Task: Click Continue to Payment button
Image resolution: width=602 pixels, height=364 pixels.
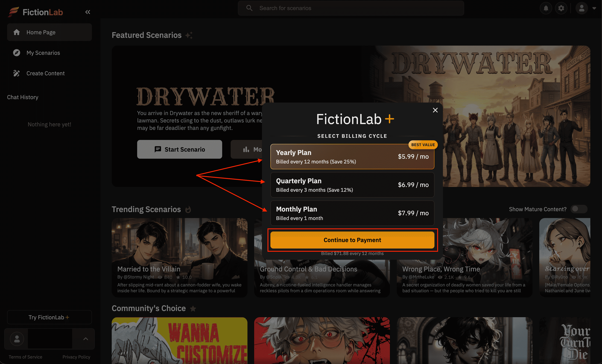Action: click(x=352, y=240)
